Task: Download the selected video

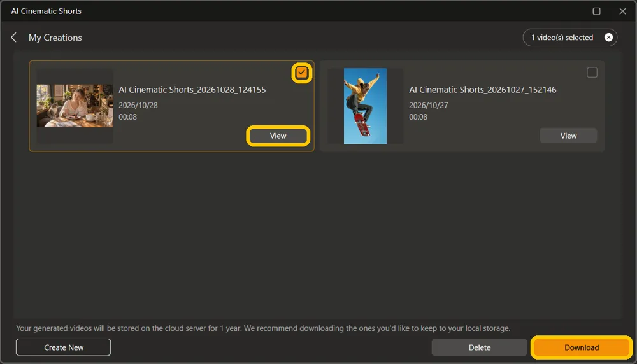Action: [x=582, y=347]
